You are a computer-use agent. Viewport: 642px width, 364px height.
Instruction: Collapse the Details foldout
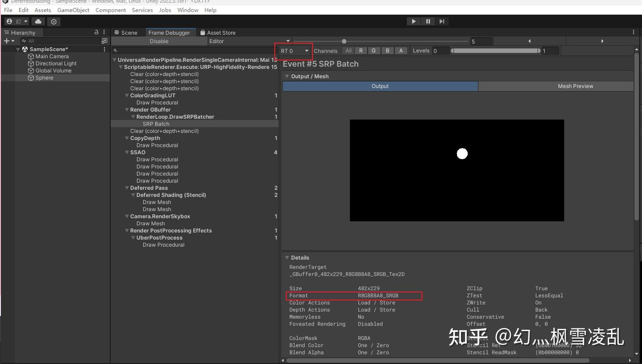click(287, 258)
